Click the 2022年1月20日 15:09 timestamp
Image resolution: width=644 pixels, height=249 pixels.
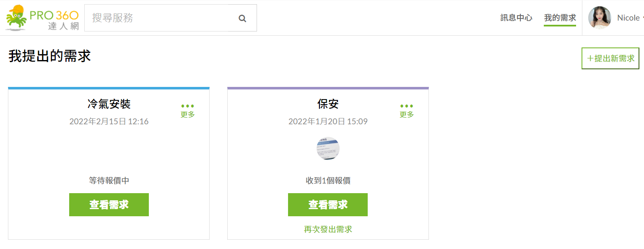point(328,122)
